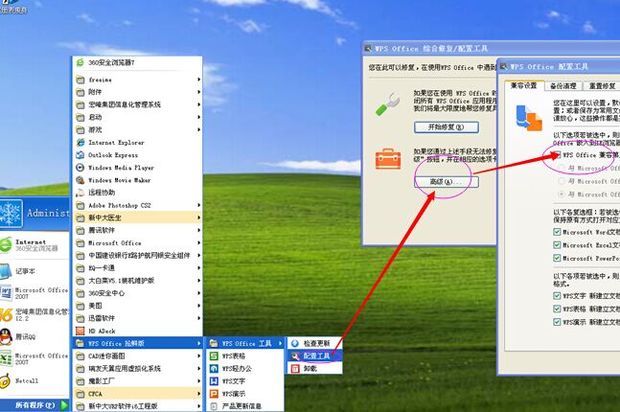Expand the freeime folder submenu
Viewport: 620px width, 412px height.
tap(137, 79)
